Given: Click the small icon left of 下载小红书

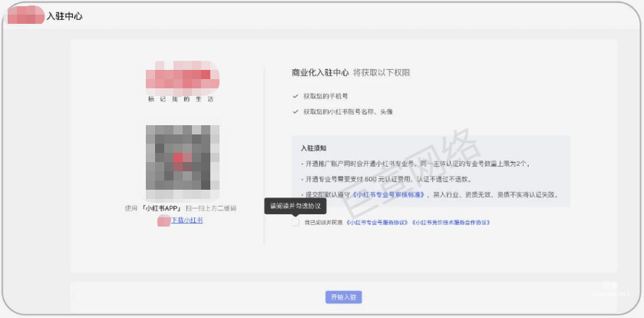Looking at the screenshot, I should (163, 220).
